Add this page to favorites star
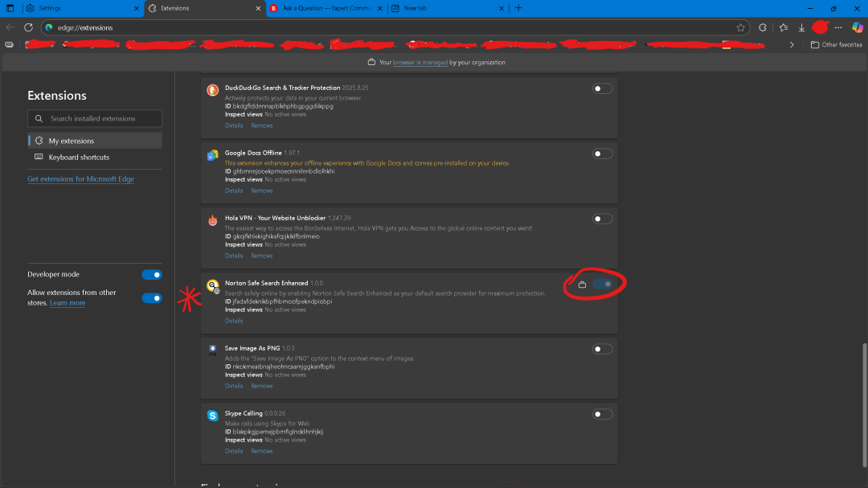The height and width of the screenshot is (488, 868). 741,27
